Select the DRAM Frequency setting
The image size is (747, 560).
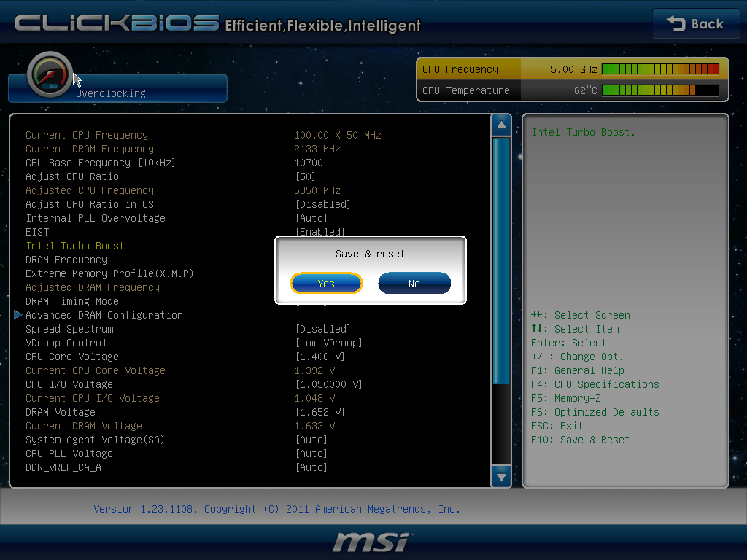pos(66,260)
